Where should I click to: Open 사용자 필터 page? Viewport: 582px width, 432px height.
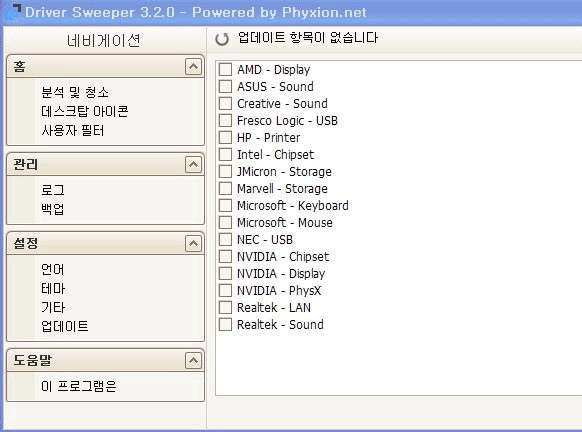tap(73, 130)
